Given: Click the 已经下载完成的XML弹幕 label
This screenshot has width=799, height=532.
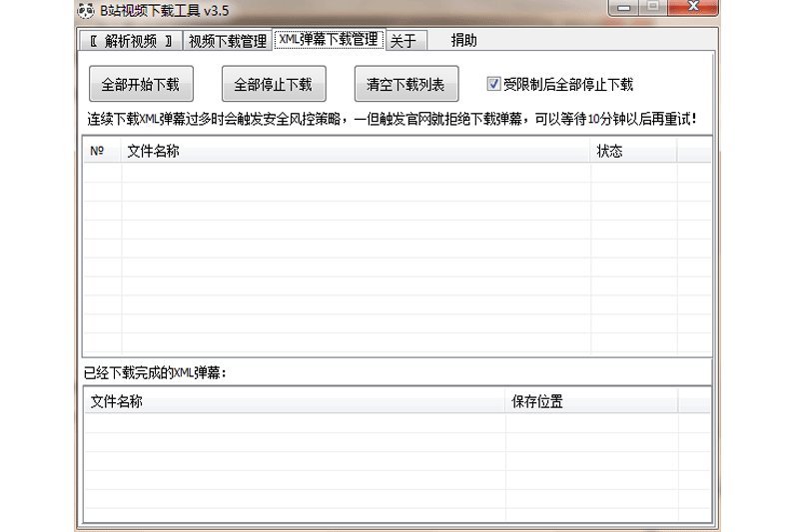Looking at the screenshot, I should 155,373.
